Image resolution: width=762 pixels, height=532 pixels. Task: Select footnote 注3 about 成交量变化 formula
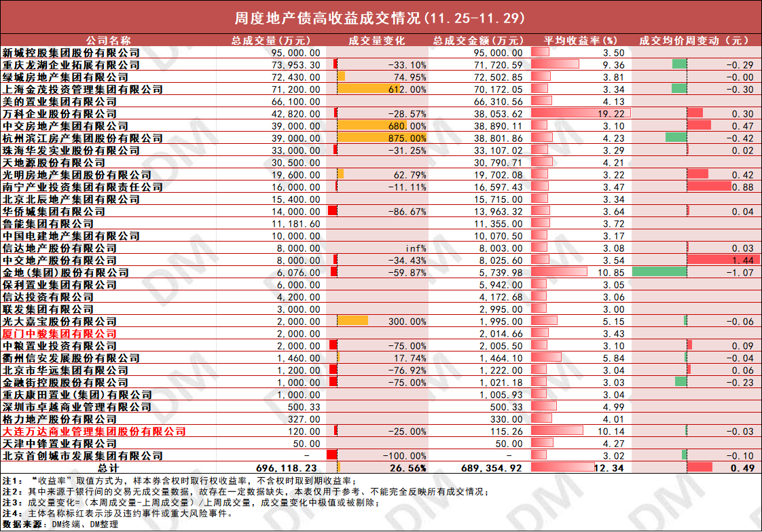click(x=190, y=502)
